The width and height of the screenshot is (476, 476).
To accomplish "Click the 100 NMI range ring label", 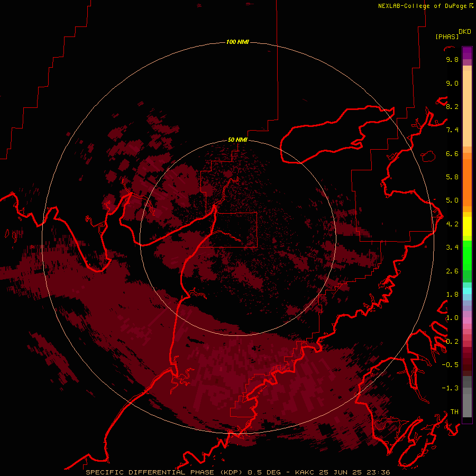I will [x=237, y=42].
